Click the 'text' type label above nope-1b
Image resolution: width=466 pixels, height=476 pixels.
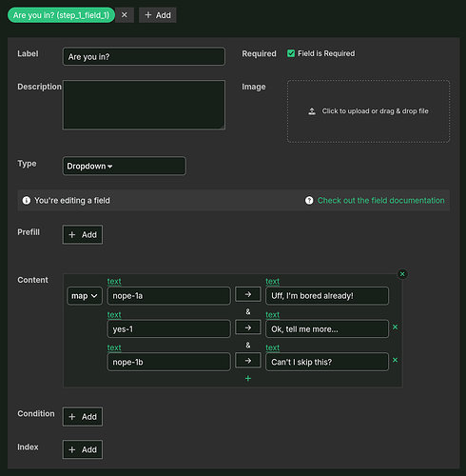114,347
